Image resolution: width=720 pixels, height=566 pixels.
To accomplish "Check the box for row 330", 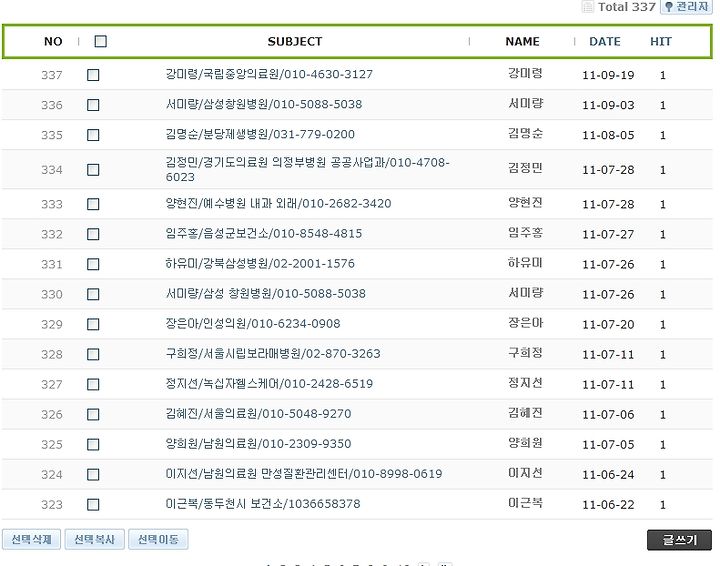I will (93, 294).
